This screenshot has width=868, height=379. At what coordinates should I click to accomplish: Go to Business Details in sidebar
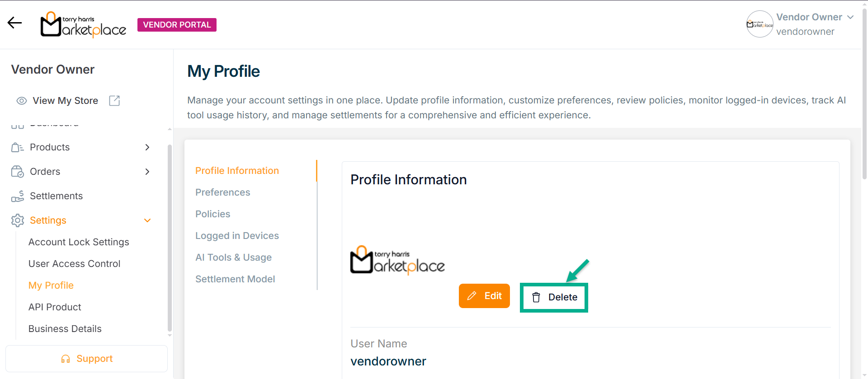pyautogui.click(x=65, y=329)
